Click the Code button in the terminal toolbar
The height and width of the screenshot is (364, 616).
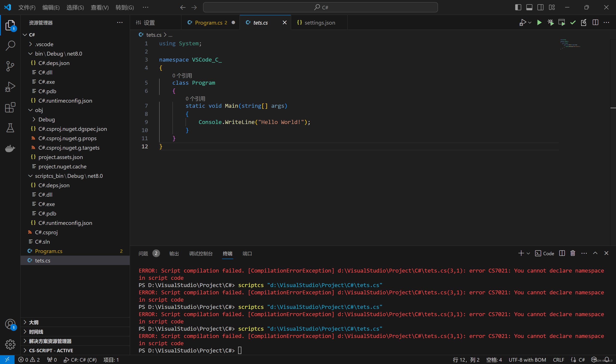tap(545, 253)
